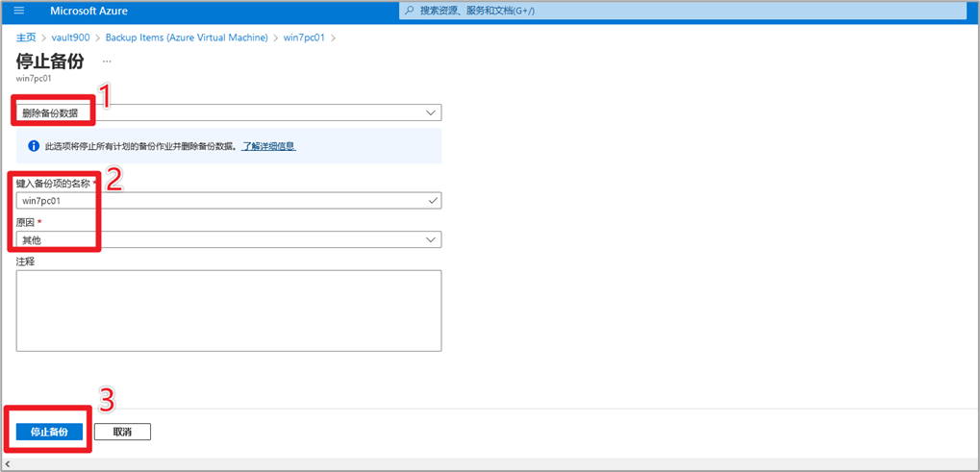980x472 pixels.
Task: Click the horizontal scrollbar track at bottom
Action: tap(481, 464)
